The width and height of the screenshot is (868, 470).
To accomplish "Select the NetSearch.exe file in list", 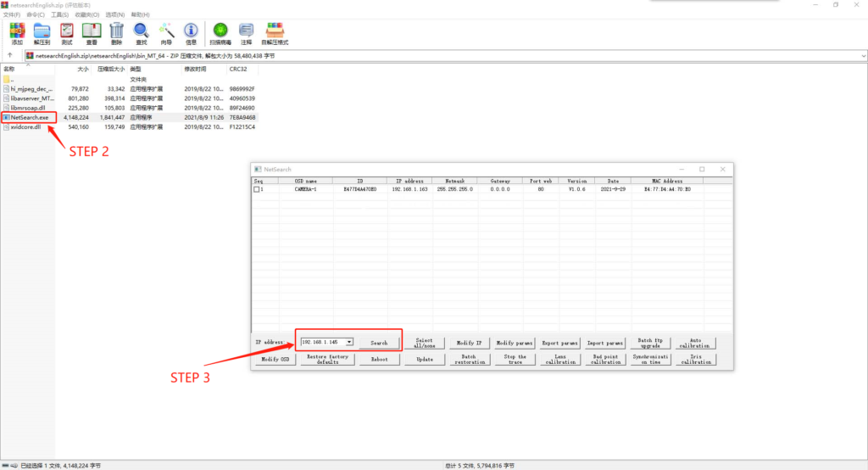I will point(31,117).
